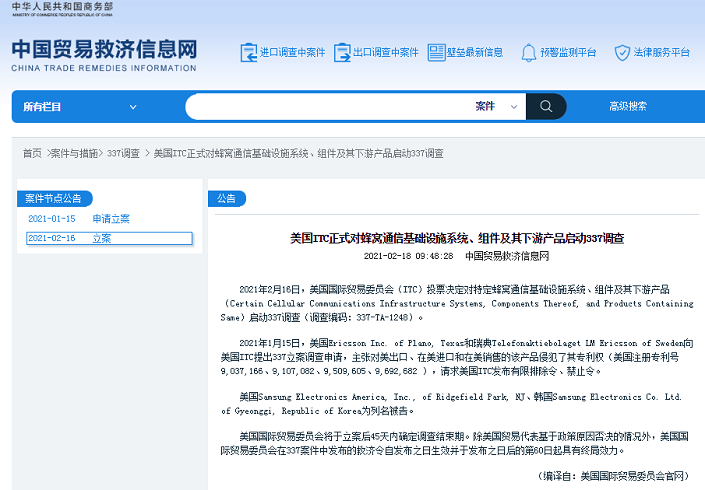This screenshot has width=705, height=490.
Task: Click the chevron beside 所有栏目
Action: coord(133,107)
